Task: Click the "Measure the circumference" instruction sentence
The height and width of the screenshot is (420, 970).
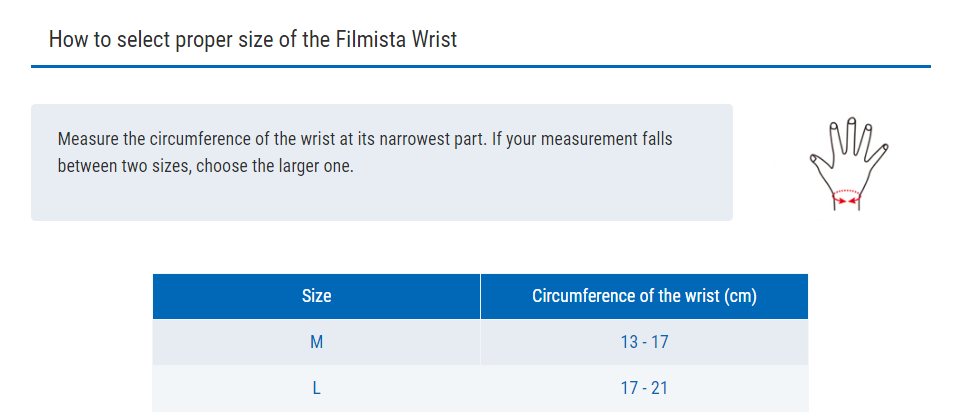Action: pos(272,139)
